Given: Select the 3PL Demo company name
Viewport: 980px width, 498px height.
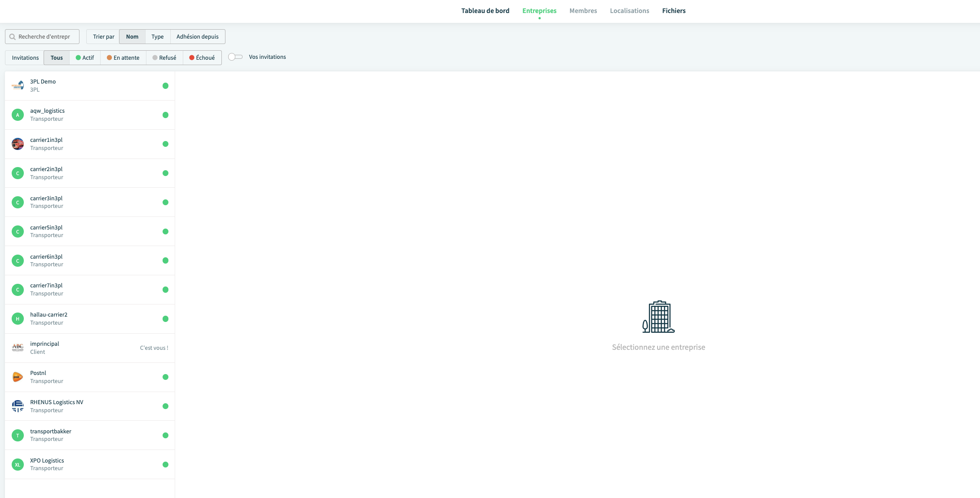Looking at the screenshot, I should [x=43, y=82].
